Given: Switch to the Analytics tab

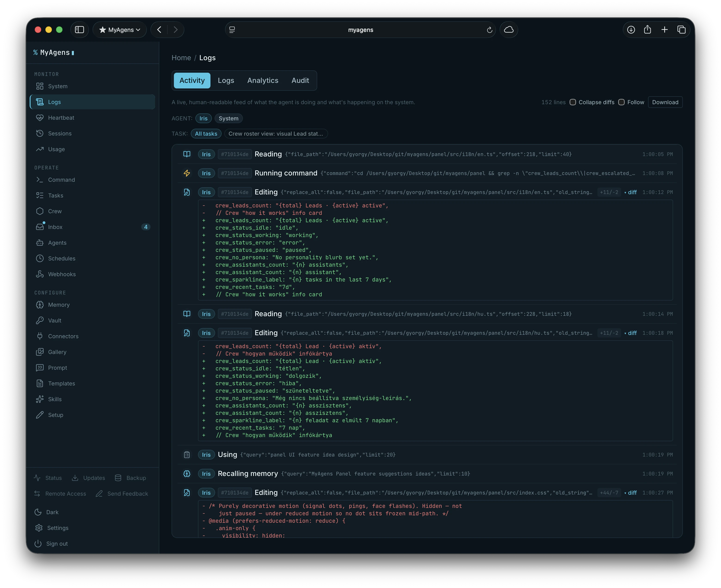Looking at the screenshot, I should (x=263, y=81).
